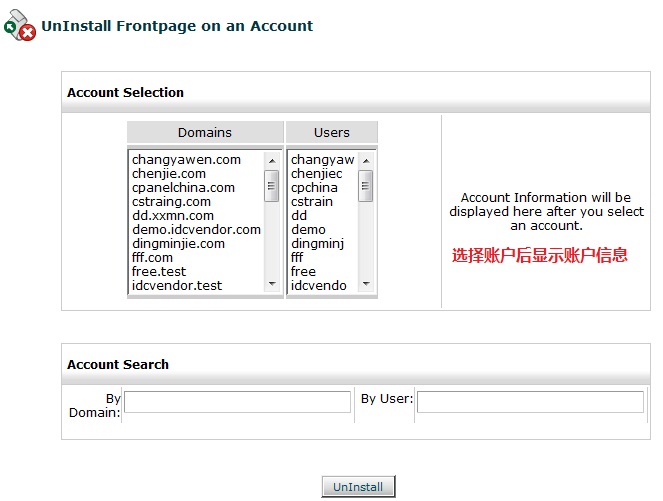Viewport: 663px width, 501px height.
Task: Click Domains list scroll-down arrow
Action: [272, 284]
